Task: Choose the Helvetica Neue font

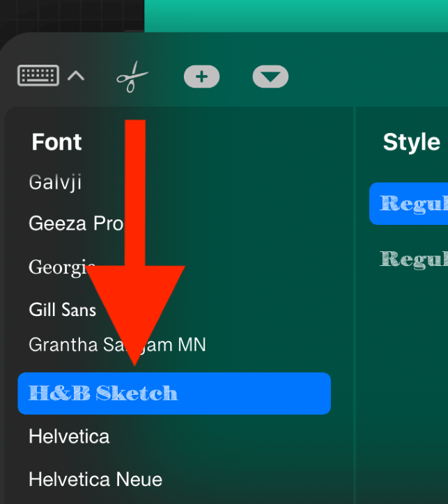Action: [x=95, y=480]
